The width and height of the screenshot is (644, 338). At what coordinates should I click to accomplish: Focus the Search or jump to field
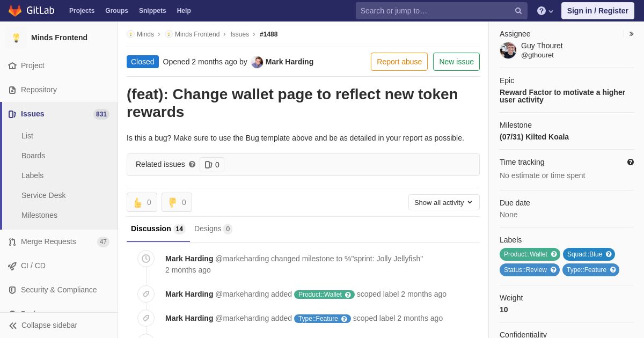pyautogui.click(x=435, y=11)
